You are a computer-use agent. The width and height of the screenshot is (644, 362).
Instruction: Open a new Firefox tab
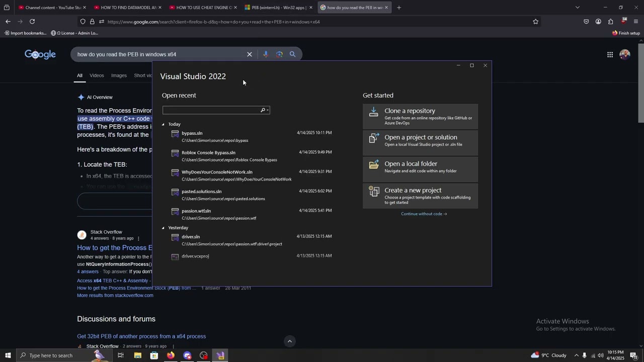(x=399, y=8)
